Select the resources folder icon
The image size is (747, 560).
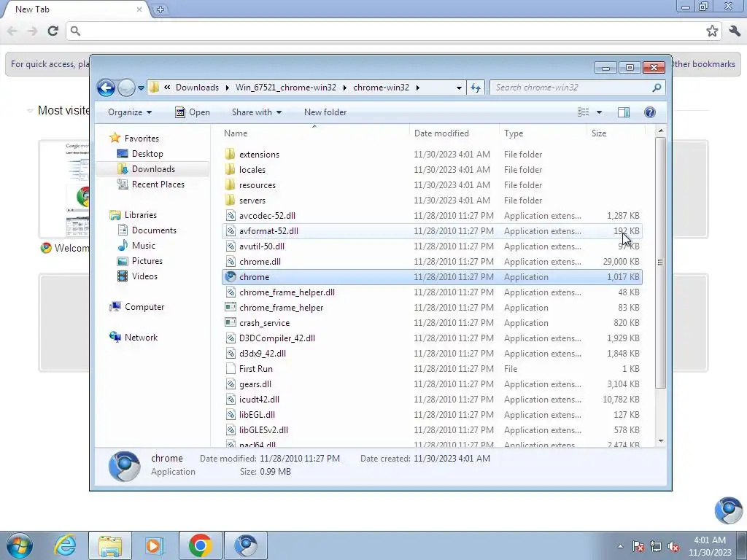tap(230, 184)
